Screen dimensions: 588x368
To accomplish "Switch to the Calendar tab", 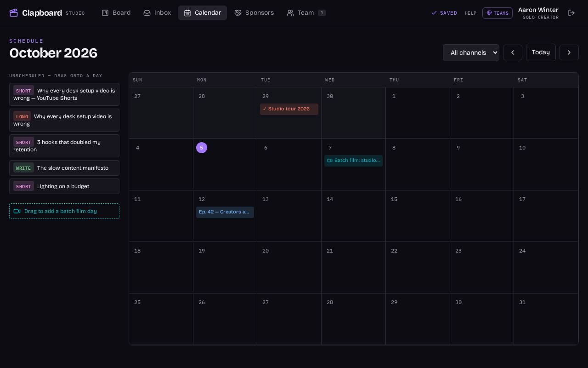I will coord(203,13).
